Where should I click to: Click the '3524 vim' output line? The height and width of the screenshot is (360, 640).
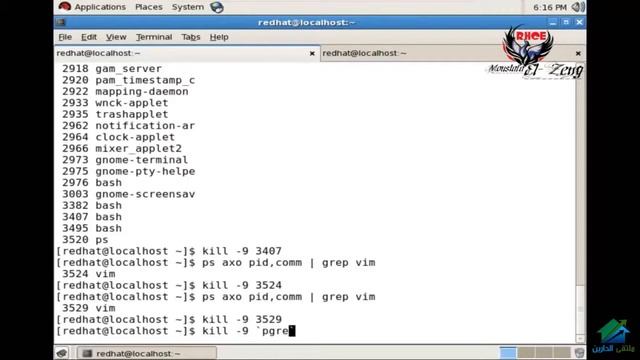89,274
